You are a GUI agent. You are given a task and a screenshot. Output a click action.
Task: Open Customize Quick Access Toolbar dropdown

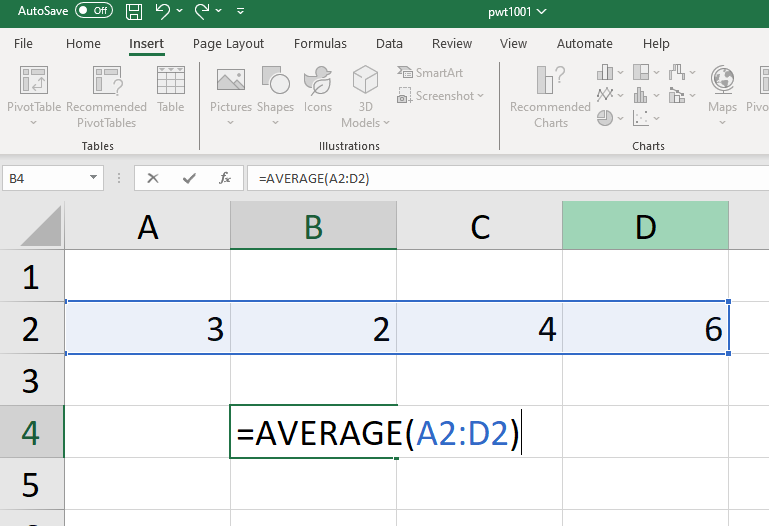pos(240,12)
